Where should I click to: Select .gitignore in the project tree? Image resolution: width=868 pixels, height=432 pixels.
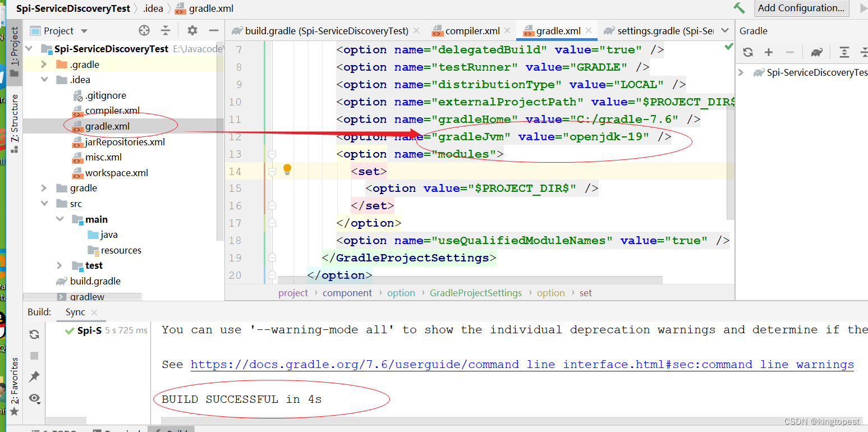[105, 95]
